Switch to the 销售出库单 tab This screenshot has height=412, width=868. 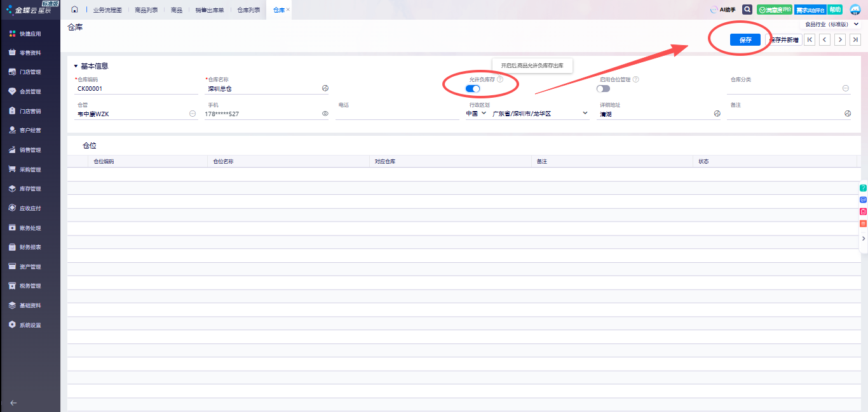tap(210, 10)
